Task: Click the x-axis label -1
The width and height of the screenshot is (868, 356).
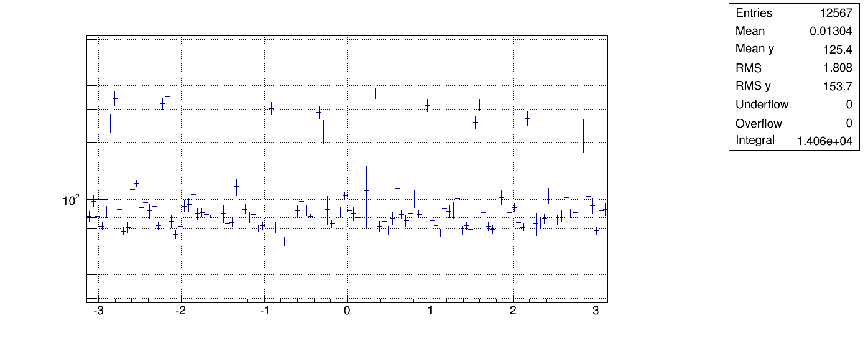Action: click(264, 311)
